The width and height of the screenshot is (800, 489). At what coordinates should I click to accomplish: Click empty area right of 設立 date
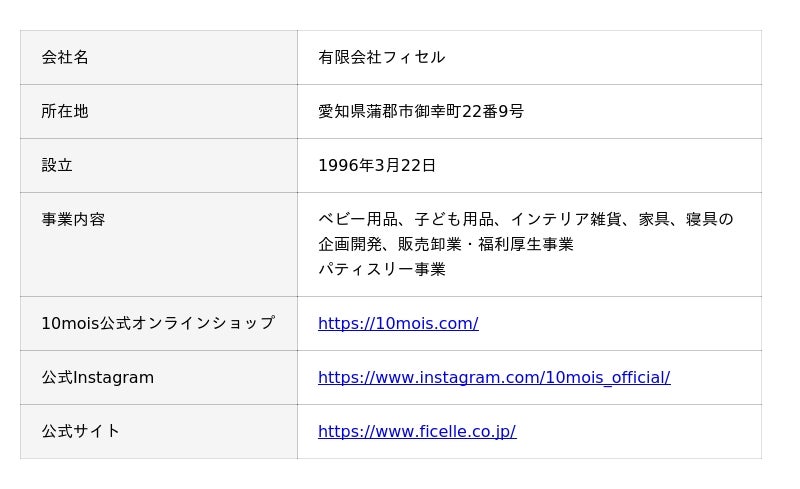point(598,165)
